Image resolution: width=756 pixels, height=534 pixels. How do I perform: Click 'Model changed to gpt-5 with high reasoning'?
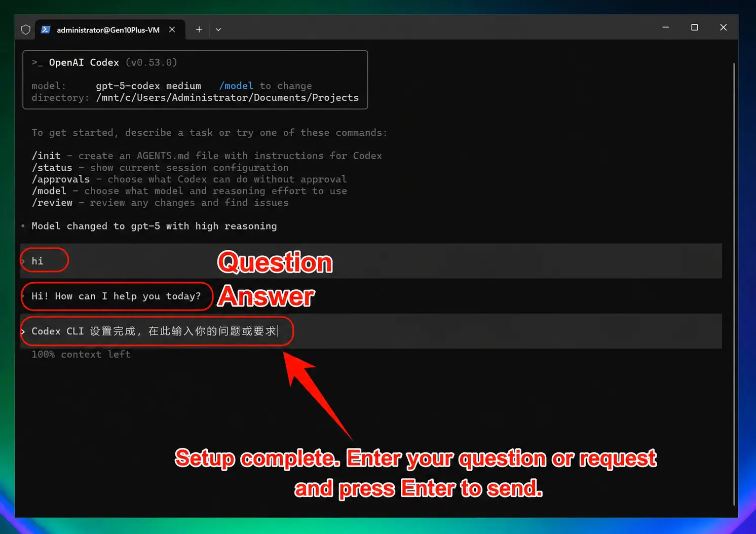tap(154, 226)
